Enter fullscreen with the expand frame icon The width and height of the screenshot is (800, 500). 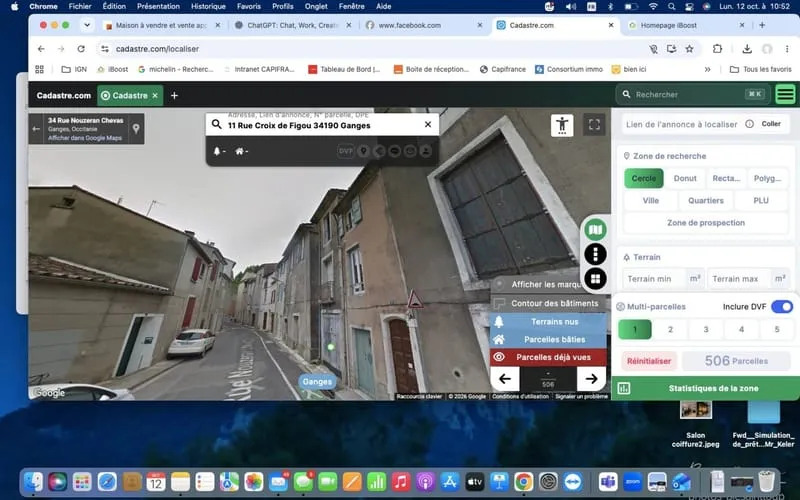coord(594,125)
